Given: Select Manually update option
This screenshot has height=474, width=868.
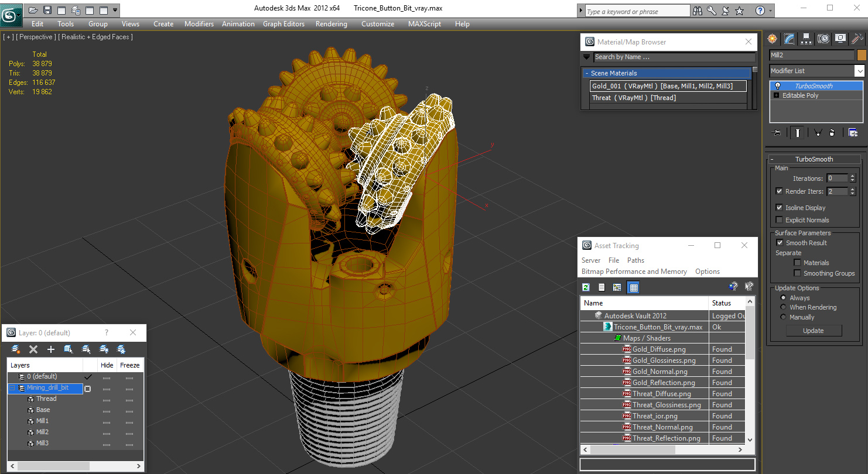Looking at the screenshot, I should 784,317.
